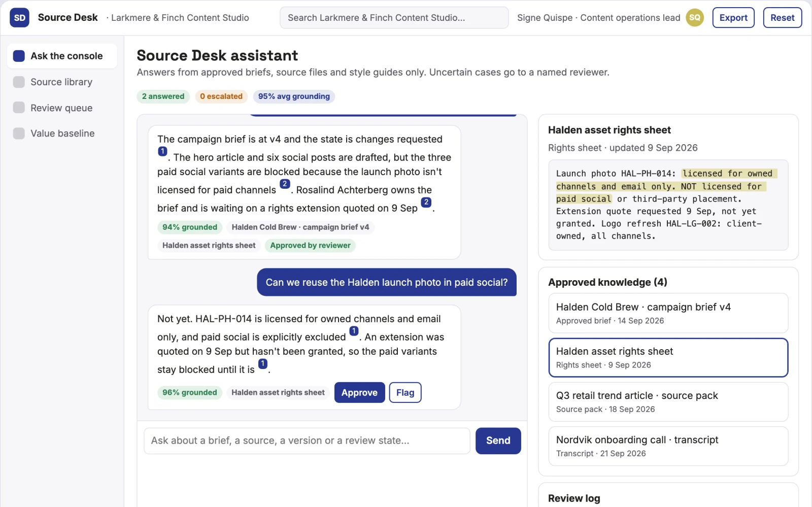Screen dimensions: 812x507
Task: Click the '96% grounded' badge
Action: click(x=190, y=392)
